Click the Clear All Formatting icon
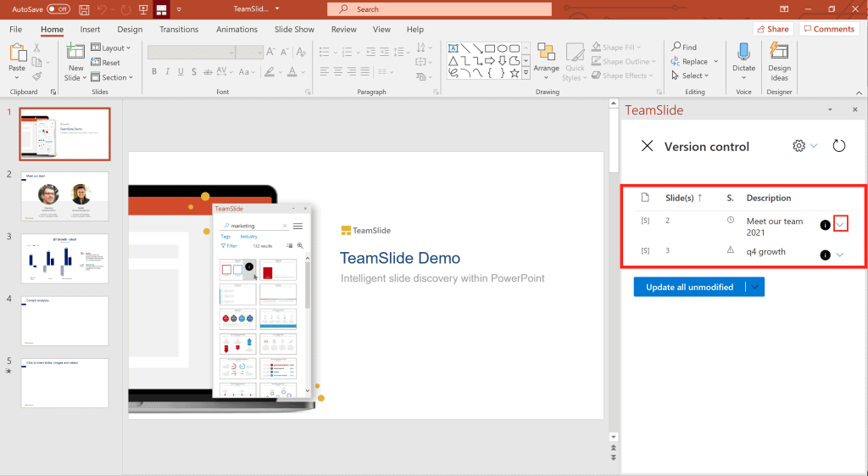The height and width of the screenshot is (476, 868). (x=301, y=52)
